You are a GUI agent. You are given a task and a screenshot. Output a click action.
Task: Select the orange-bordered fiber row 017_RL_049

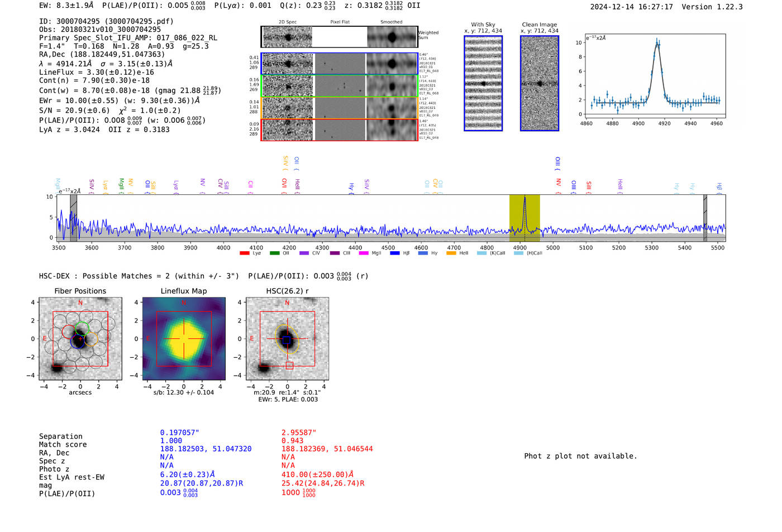339,108
